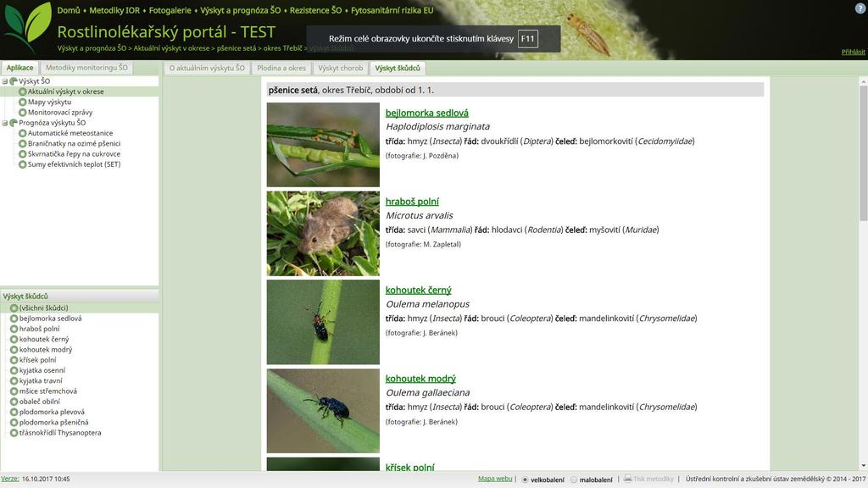Click the circle icon beside kohoutek černý in list
This screenshot has width=868, height=488.
(x=14, y=339)
